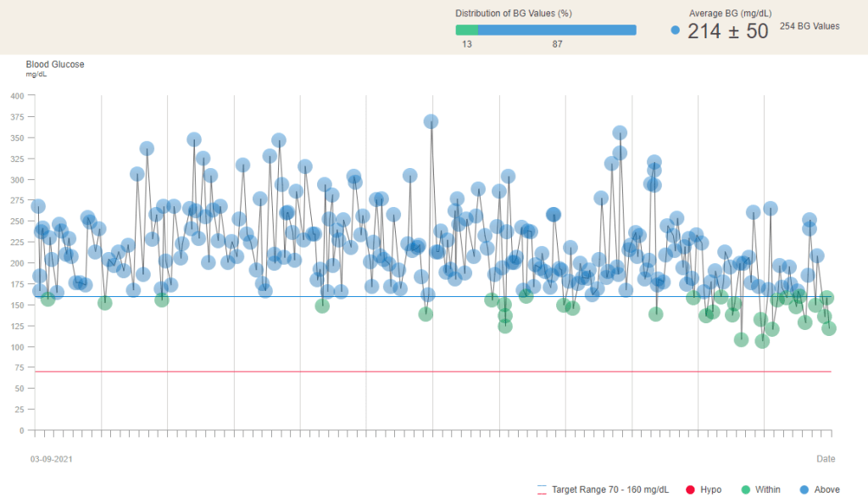Click the green Within legend dot

pos(745,490)
